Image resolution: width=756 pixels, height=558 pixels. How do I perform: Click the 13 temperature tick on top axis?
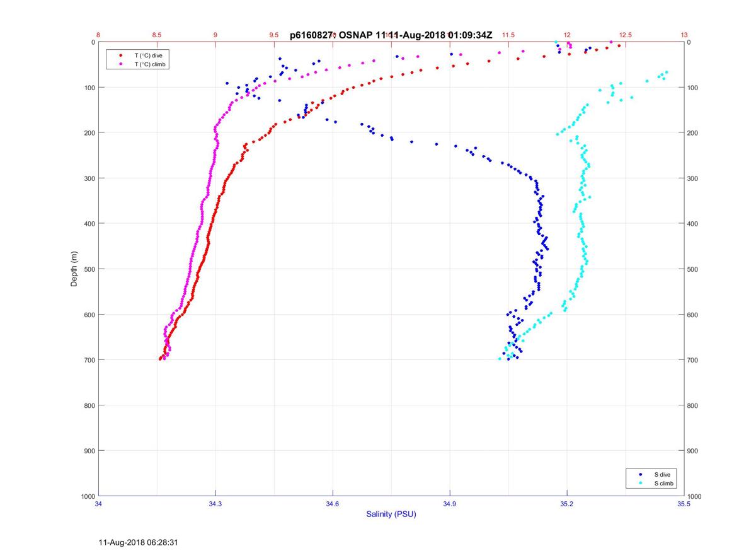point(684,35)
